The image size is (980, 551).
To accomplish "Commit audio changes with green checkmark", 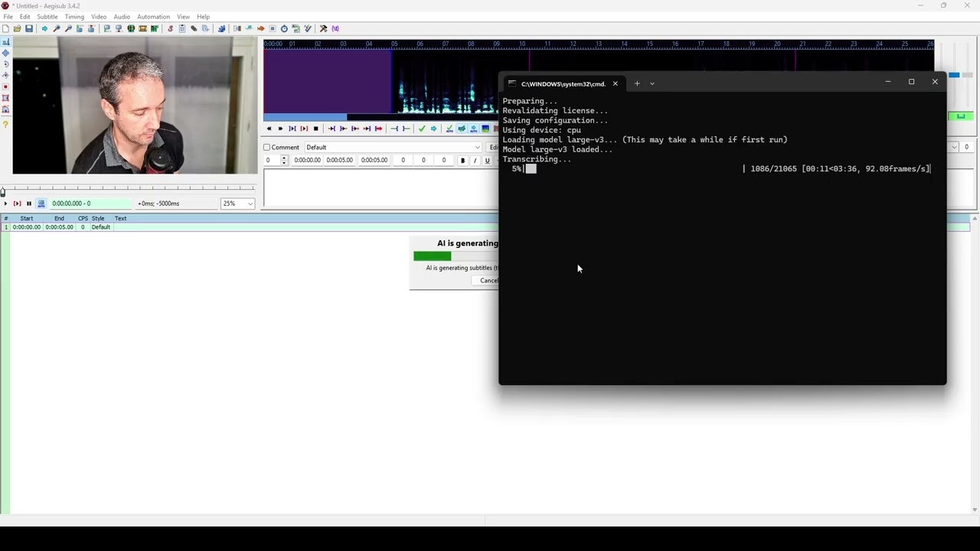I will pos(422,129).
